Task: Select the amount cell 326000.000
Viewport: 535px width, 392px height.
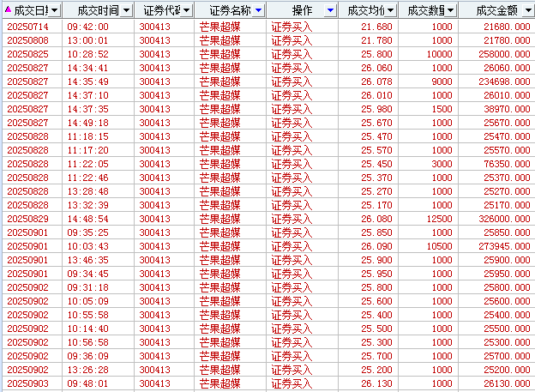Action: (x=504, y=219)
